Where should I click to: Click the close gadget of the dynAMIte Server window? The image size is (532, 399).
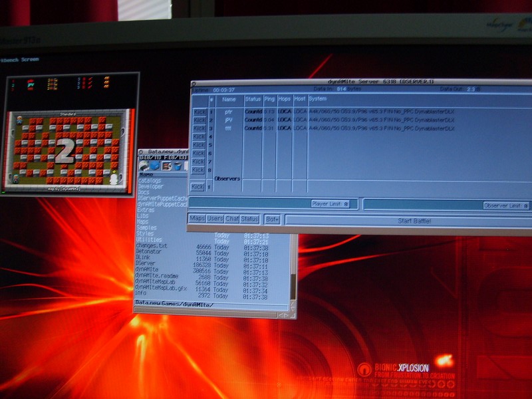194,84
